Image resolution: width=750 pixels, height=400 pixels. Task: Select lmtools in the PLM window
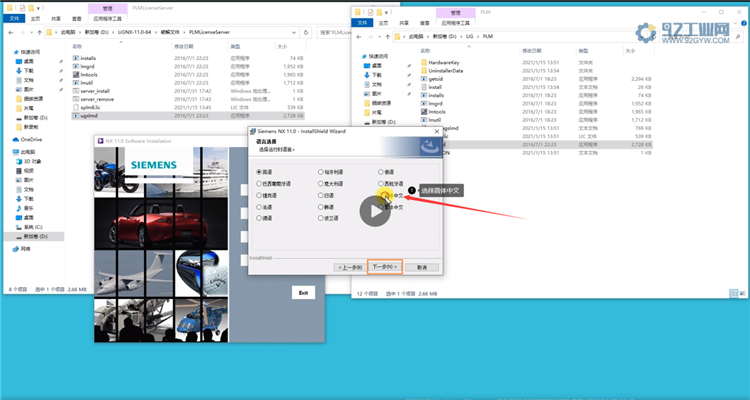pos(437,111)
